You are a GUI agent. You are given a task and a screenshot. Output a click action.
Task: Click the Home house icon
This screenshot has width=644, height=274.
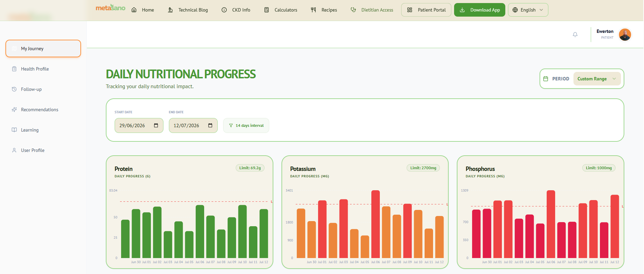(x=134, y=10)
